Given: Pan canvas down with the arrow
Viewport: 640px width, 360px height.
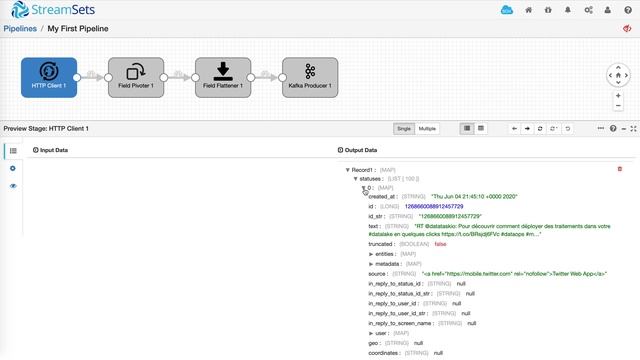Looking at the screenshot, I should [x=618, y=83].
